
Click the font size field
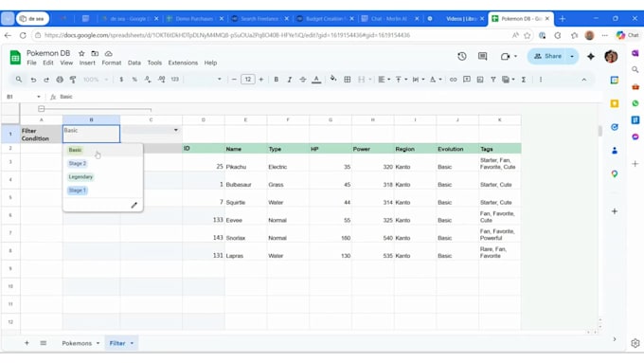click(248, 80)
